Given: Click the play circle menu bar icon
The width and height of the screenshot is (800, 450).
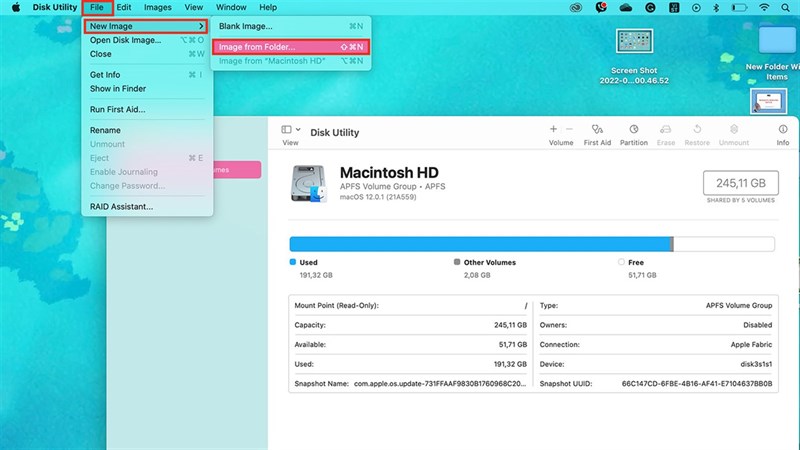Looking at the screenshot, I should coord(696,8).
